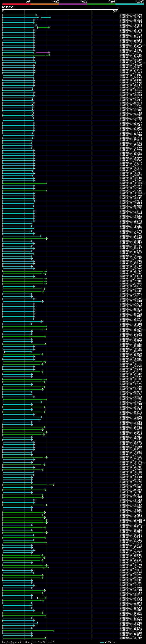Screen dimensions: 146x644
Task: Select the UniRef100_Q6YUU8 label
Action: pyautogui.click(x=131, y=259)
